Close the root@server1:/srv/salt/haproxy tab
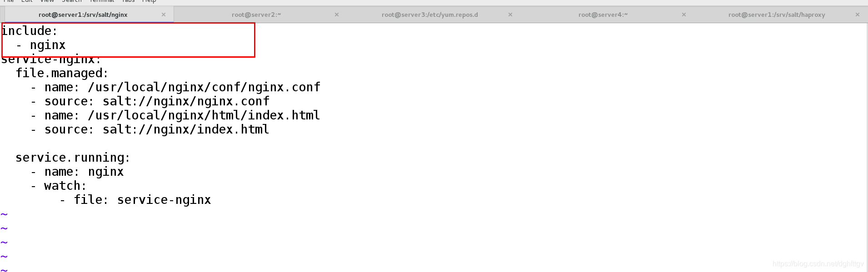The width and height of the screenshot is (868, 272). (858, 15)
